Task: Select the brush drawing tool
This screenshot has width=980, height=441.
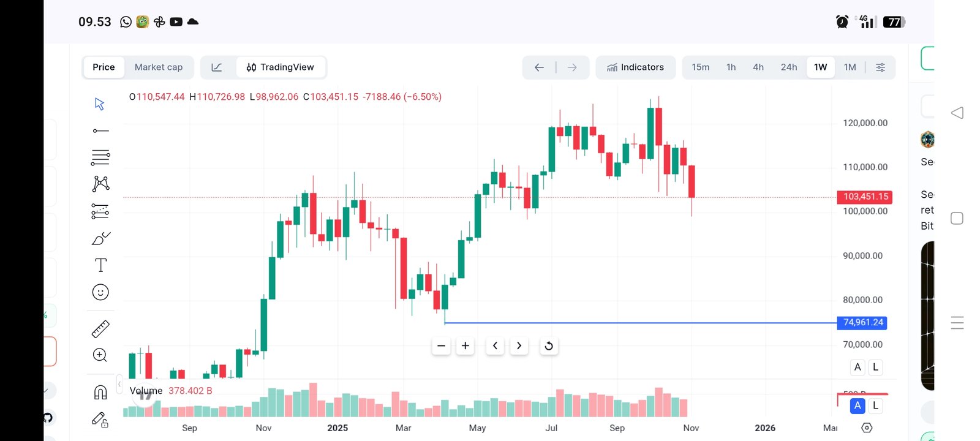Action: pyautogui.click(x=100, y=238)
